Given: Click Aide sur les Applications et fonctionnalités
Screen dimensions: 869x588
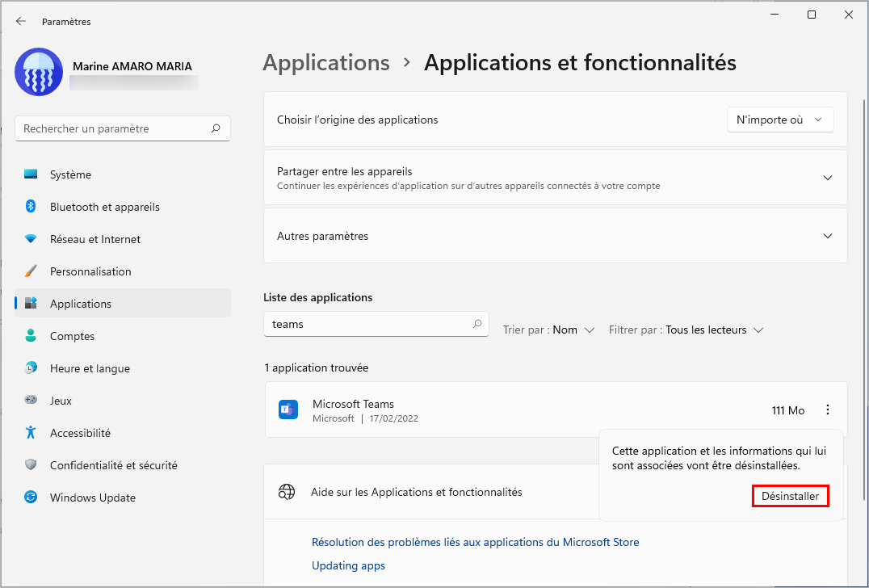Looking at the screenshot, I should click(416, 492).
